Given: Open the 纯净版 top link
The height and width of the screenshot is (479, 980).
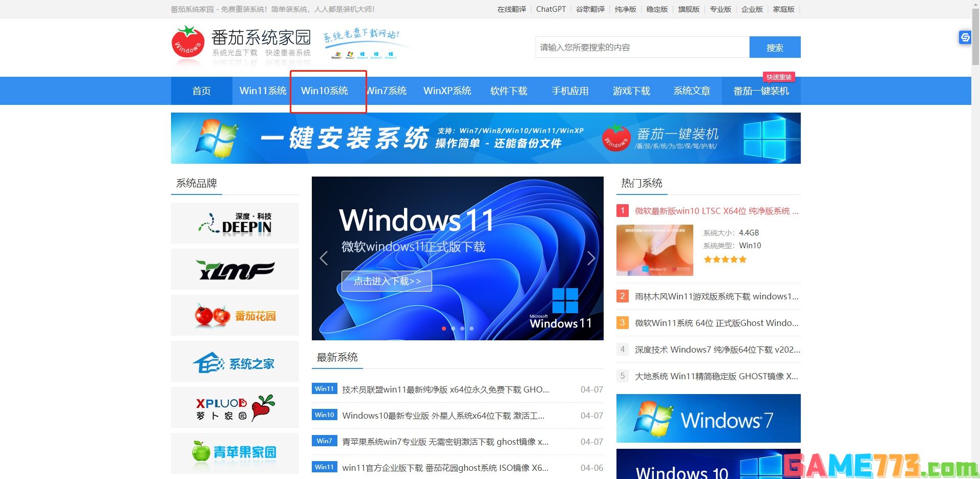Looking at the screenshot, I should pos(626,9).
